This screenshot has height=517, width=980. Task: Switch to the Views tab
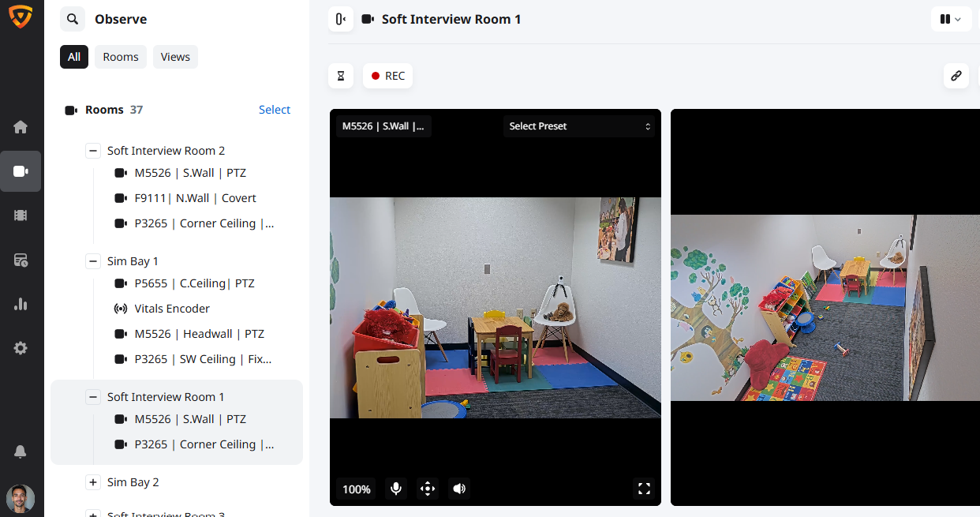(175, 57)
